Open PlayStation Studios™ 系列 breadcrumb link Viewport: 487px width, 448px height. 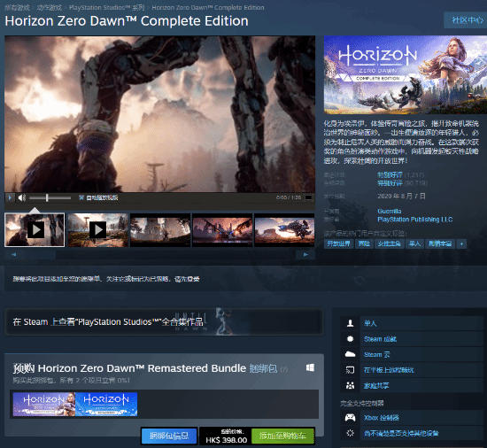(x=106, y=7)
